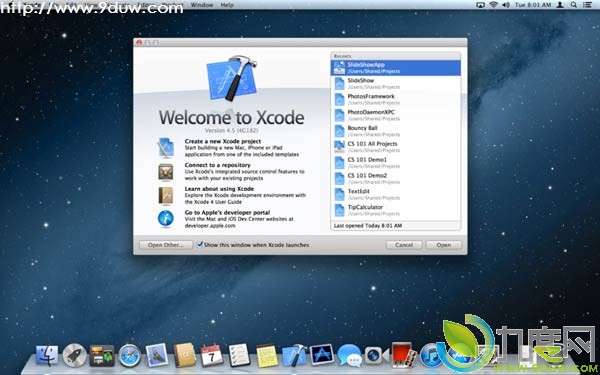
Task: Open the Help menu
Action: click(227, 5)
